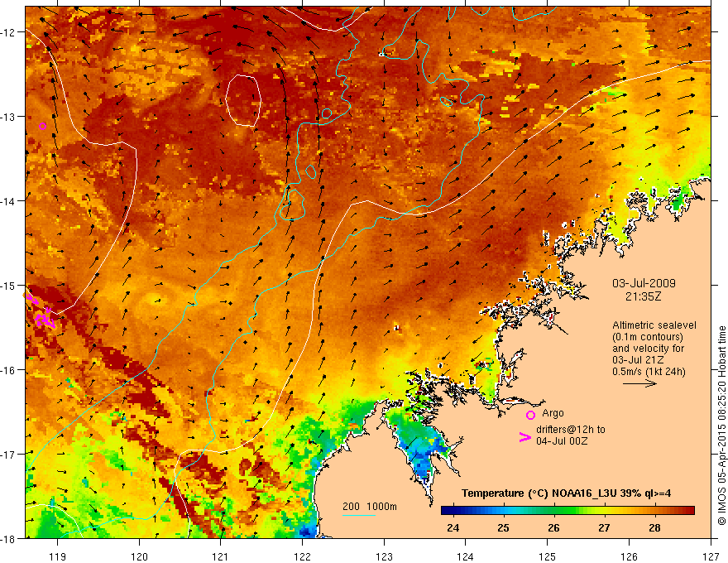Click the '123' longitude axis label
Viewport: 728px width, 563px height.
click(384, 556)
